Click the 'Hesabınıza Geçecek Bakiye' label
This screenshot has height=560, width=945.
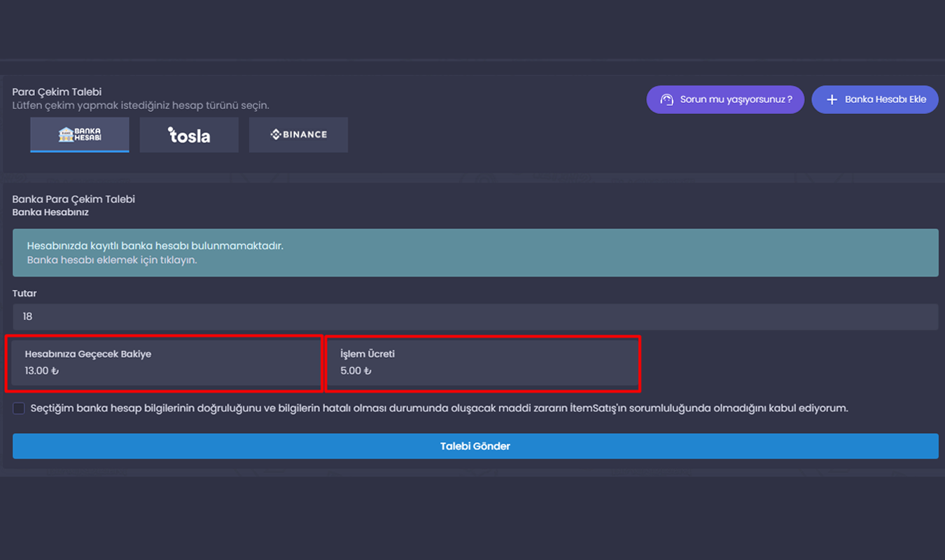[88, 353]
